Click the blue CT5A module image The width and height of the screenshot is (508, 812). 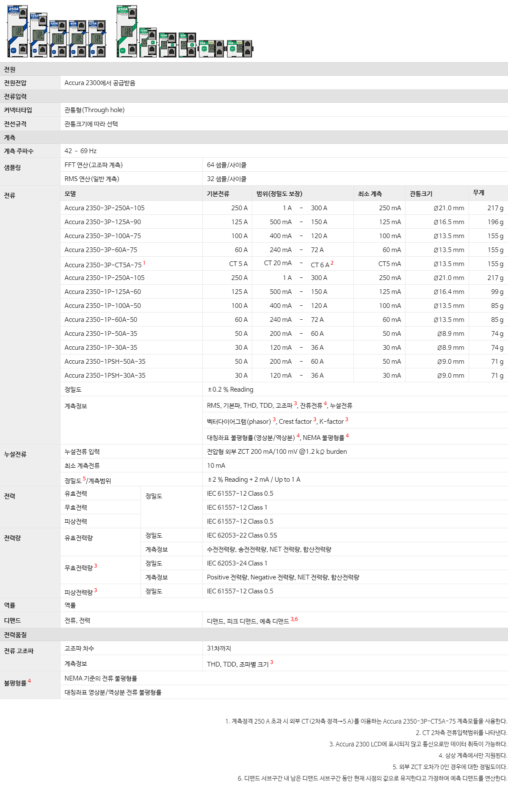coord(97,38)
